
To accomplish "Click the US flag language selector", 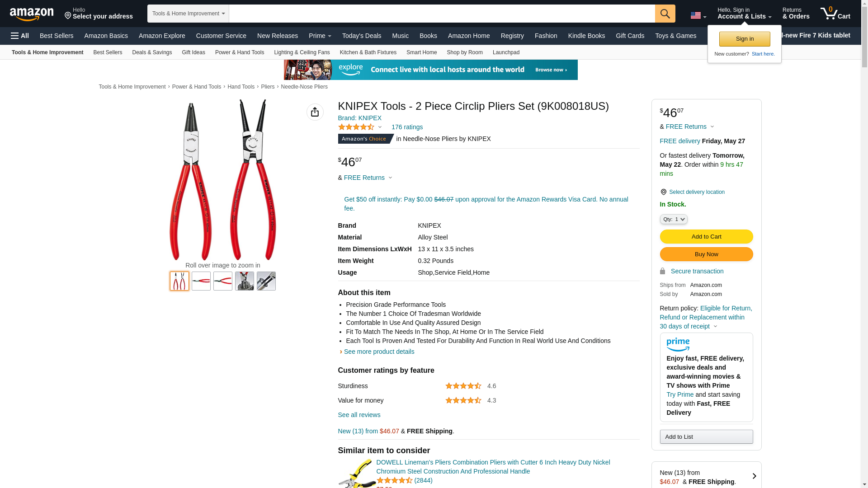I will point(698,16).
